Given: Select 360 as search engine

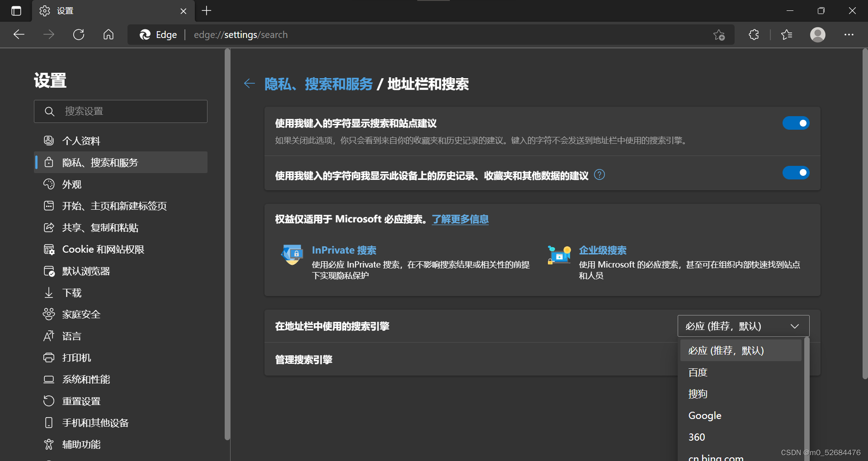Looking at the screenshot, I should tap(741, 437).
